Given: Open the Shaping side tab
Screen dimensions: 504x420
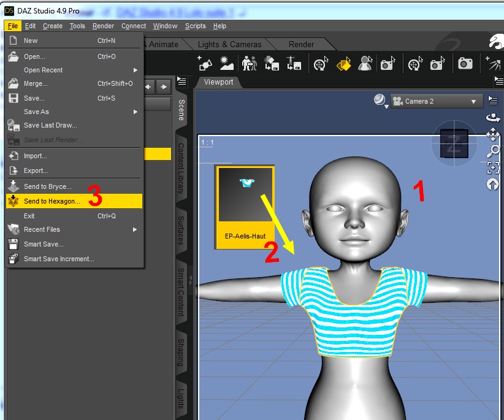Looking at the screenshot, I should tap(181, 352).
